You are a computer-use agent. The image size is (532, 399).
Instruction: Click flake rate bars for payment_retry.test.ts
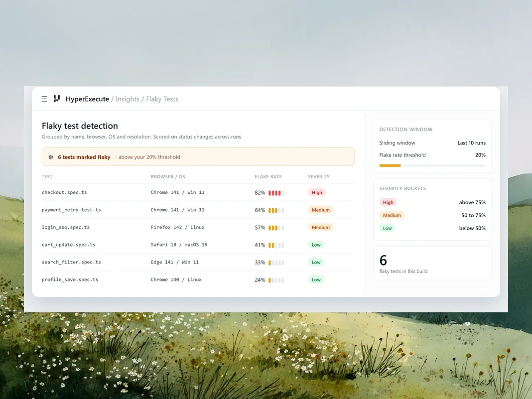click(276, 210)
